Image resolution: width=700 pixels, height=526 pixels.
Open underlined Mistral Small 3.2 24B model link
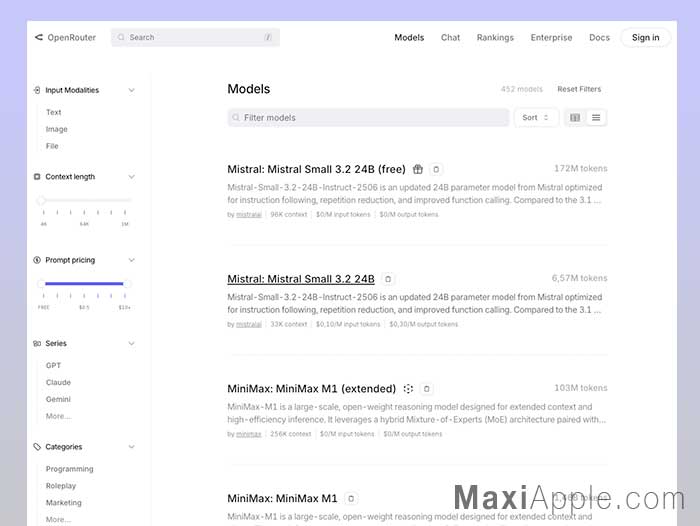tap(300, 279)
